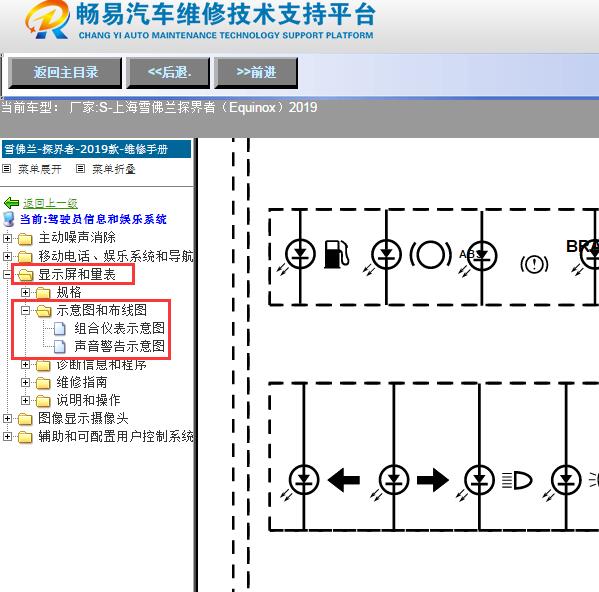The width and height of the screenshot is (599, 592).
Task: Click the 当前车型 vehicle info text
Action: click(159, 107)
